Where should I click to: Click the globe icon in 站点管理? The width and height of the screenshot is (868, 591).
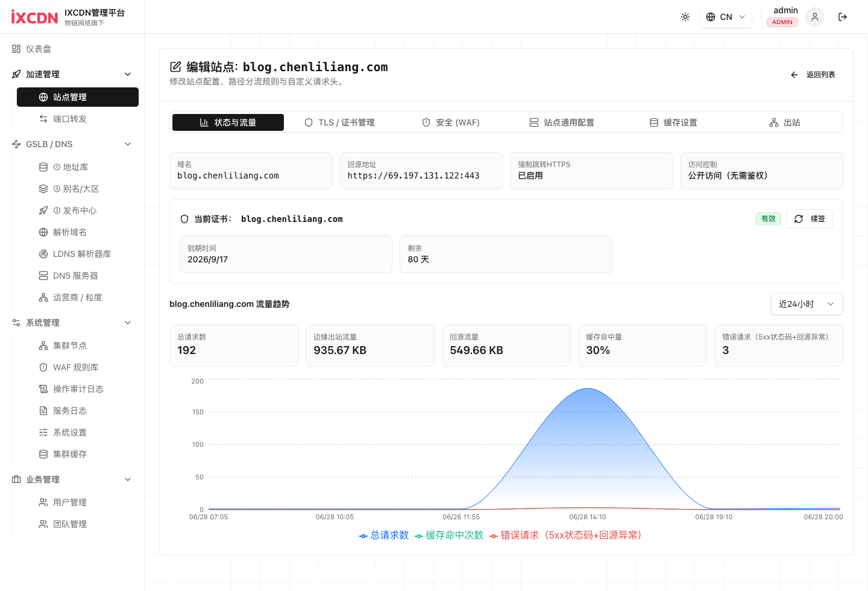pos(43,97)
